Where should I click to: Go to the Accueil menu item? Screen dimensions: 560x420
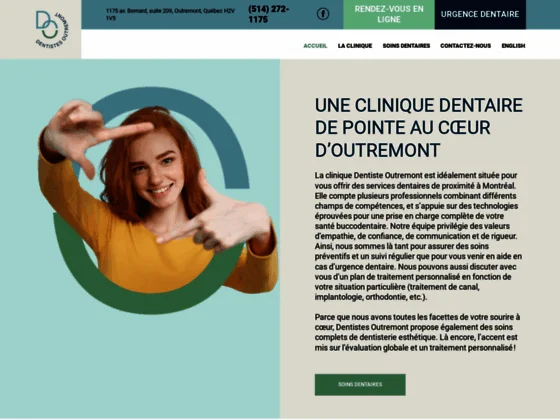click(315, 46)
